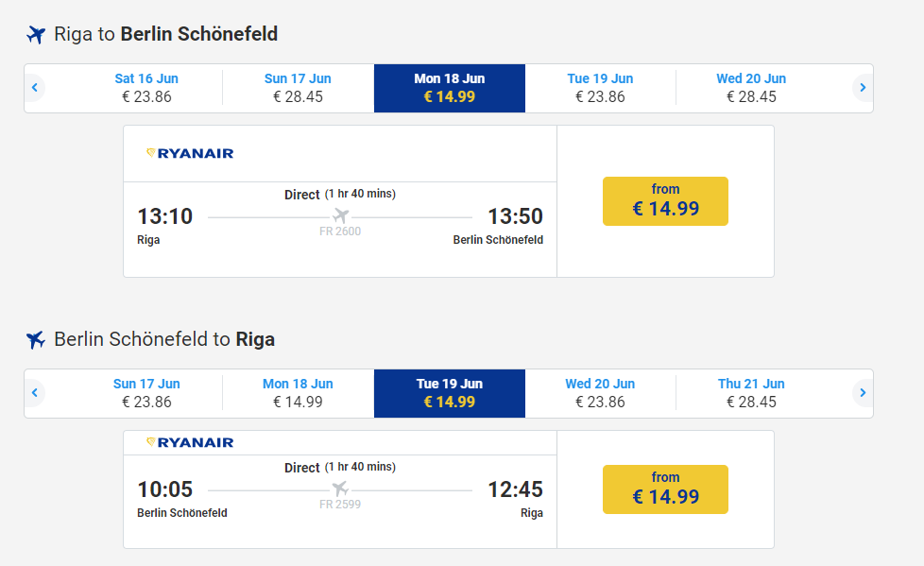Image resolution: width=924 pixels, height=566 pixels.
Task: Select Sun 17 Jun outbound date at € 28.45
Action: pyautogui.click(x=299, y=88)
